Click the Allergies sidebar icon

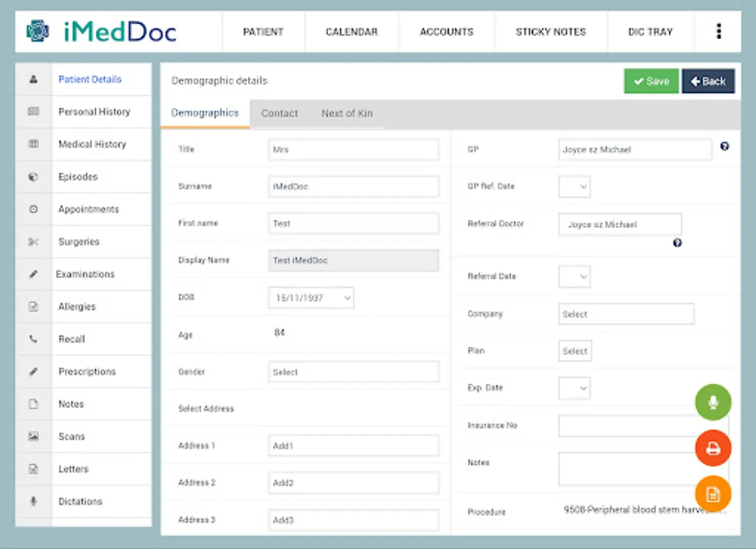pos(34,307)
